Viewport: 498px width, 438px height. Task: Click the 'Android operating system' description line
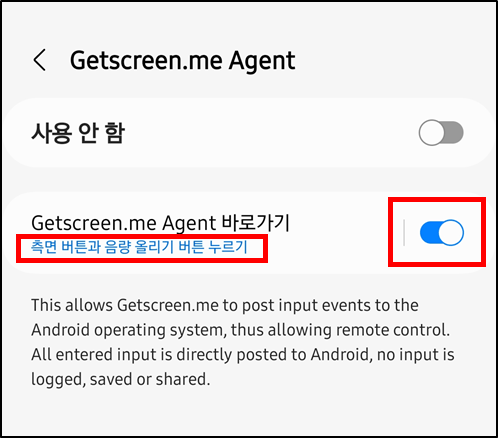[241, 330]
